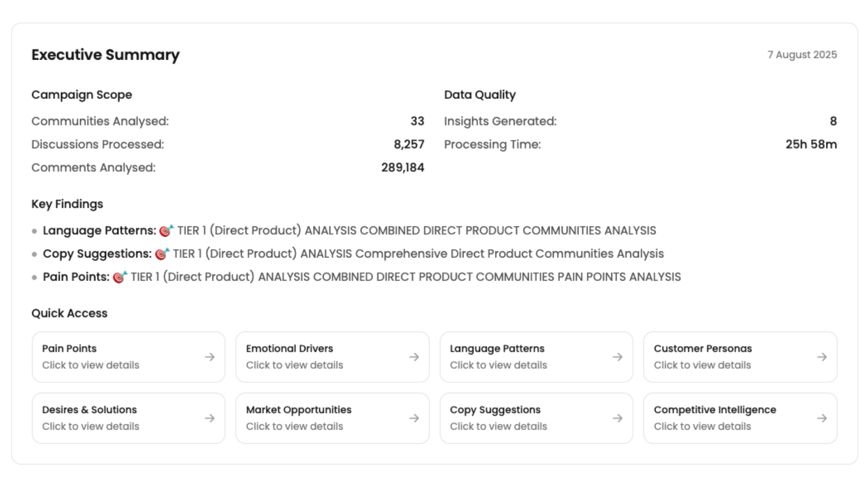The width and height of the screenshot is (868, 488).
Task: Click the target emoji beside Language Patterns finding
Action: [x=166, y=231]
